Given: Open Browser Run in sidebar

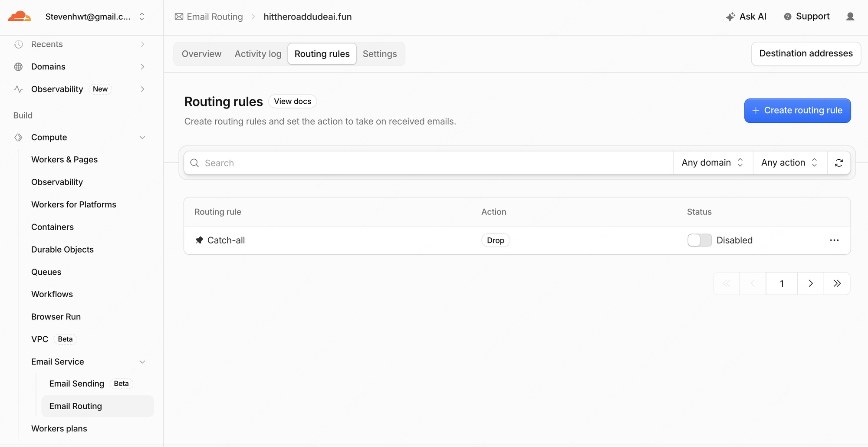Looking at the screenshot, I should 56,317.
